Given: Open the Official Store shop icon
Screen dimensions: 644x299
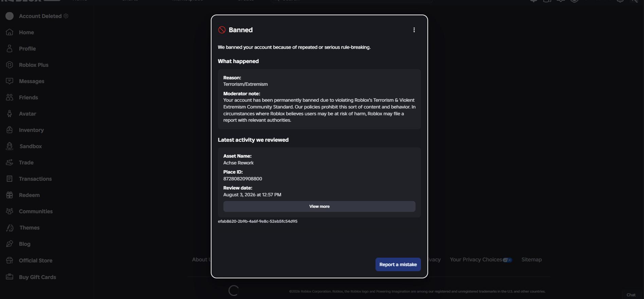Looking at the screenshot, I should (x=10, y=260).
